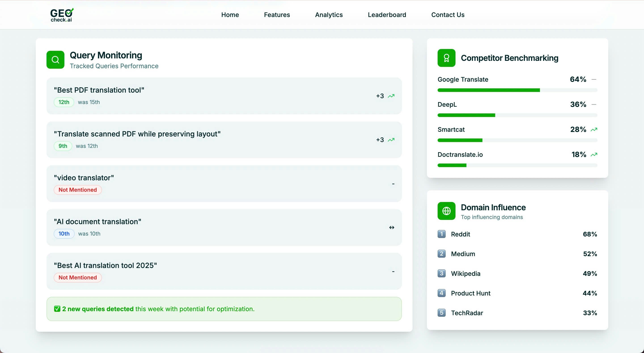This screenshot has height=353, width=644.
Task: Click the 68% value for Reddit
Action: [x=590, y=234]
